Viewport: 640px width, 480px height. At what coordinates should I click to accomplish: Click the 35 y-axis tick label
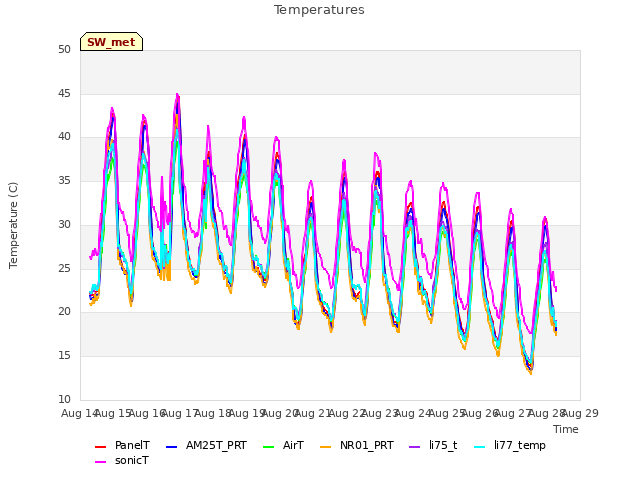(64, 180)
